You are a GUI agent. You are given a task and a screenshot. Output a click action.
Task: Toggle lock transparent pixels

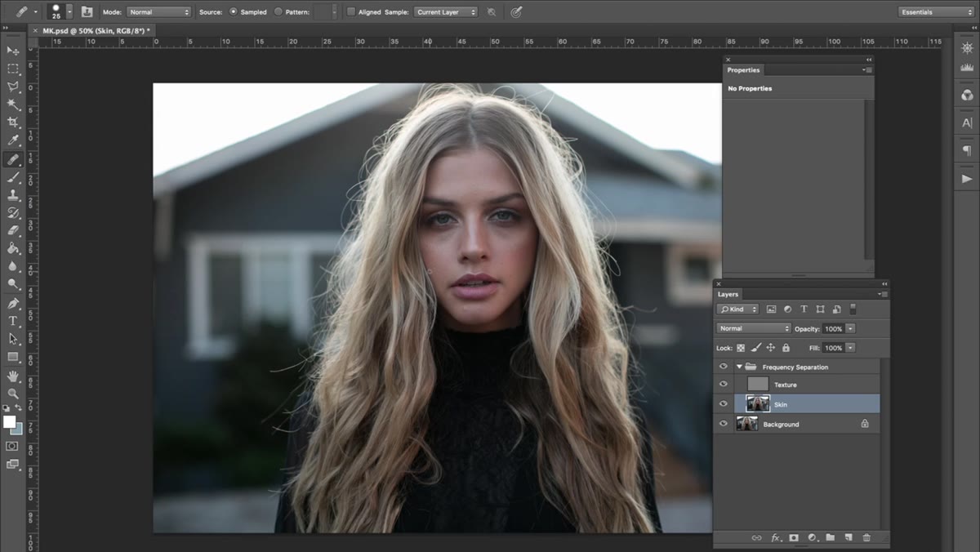coord(742,348)
